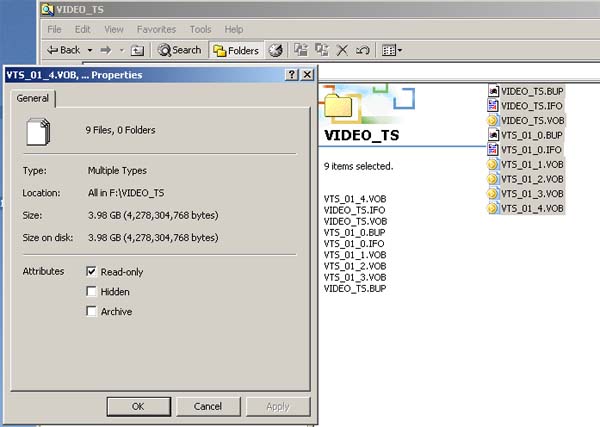This screenshot has height=427, width=600.
Task: Open the File menu
Action: tap(54, 29)
